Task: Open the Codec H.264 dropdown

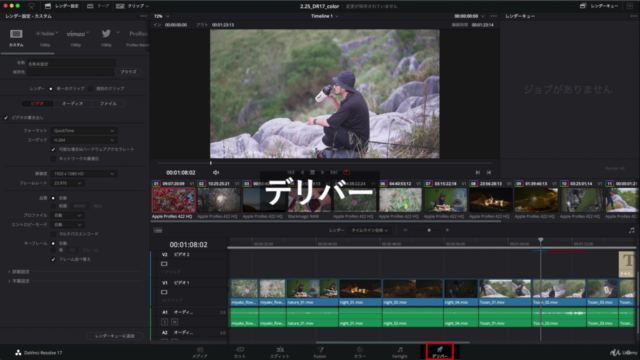Action: pyautogui.click(x=84, y=140)
